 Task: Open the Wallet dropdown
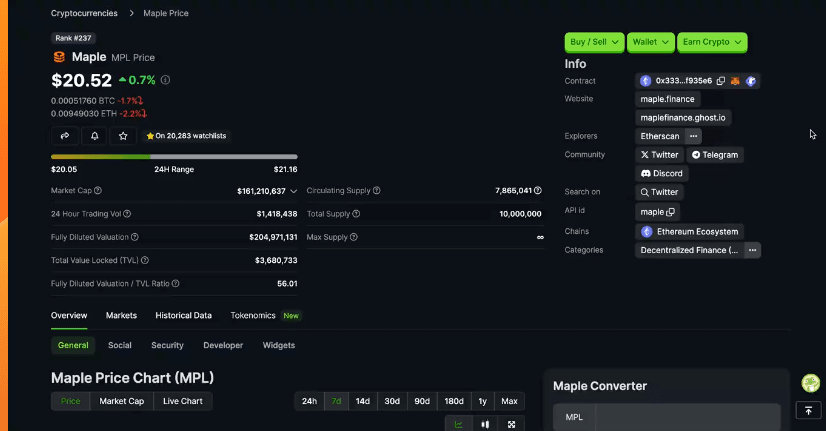tap(651, 42)
